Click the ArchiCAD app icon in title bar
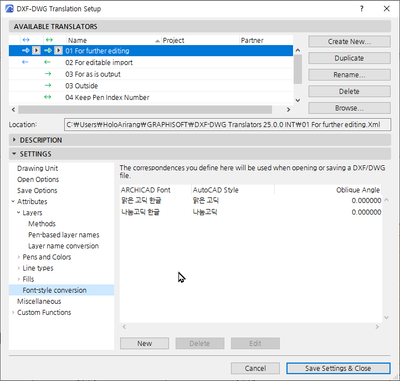This screenshot has width=400, height=381. [x=10, y=9]
